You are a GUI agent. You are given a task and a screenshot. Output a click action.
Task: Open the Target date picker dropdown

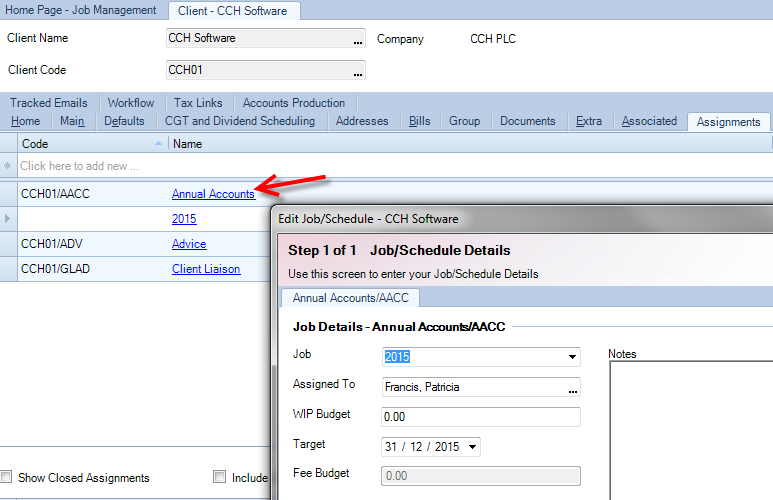(472, 447)
